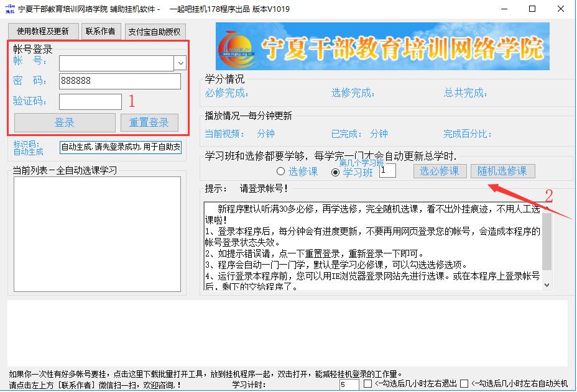Click the 登录 login button
The image size is (577, 392).
pos(65,122)
